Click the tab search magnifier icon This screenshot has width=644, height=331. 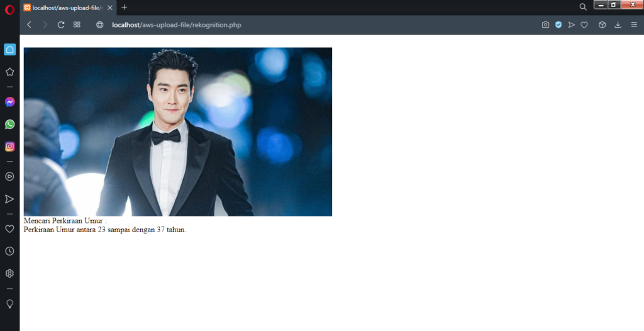tap(583, 7)
